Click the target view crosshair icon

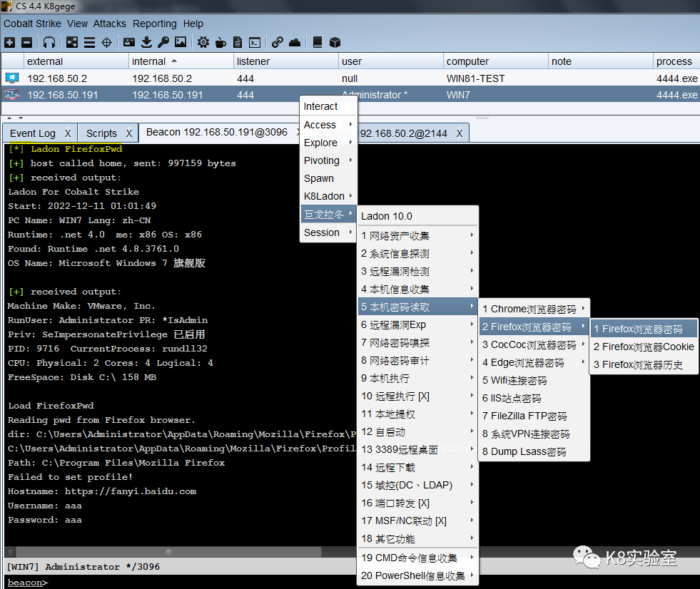point(107,42)
